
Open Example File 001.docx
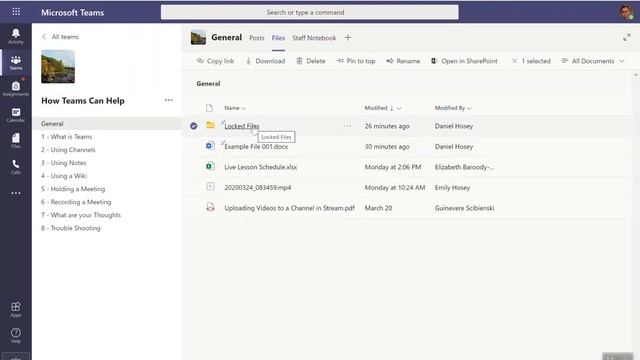[x=256, y=147]
